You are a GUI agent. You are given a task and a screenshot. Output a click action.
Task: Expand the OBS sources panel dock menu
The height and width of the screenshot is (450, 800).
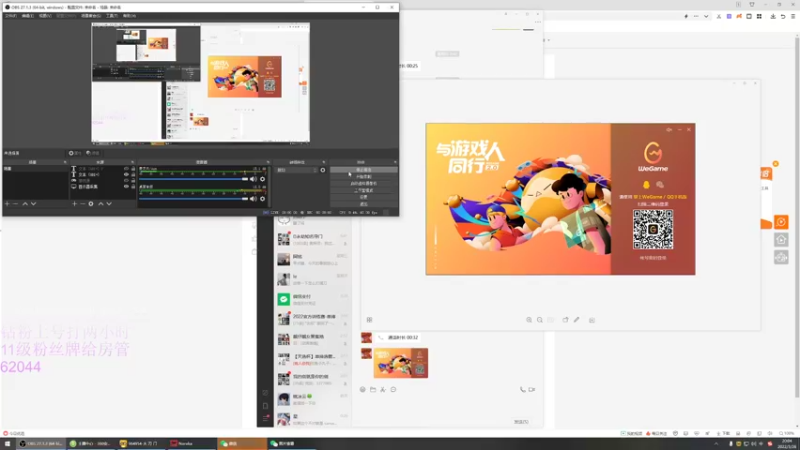tap(132, 162)
